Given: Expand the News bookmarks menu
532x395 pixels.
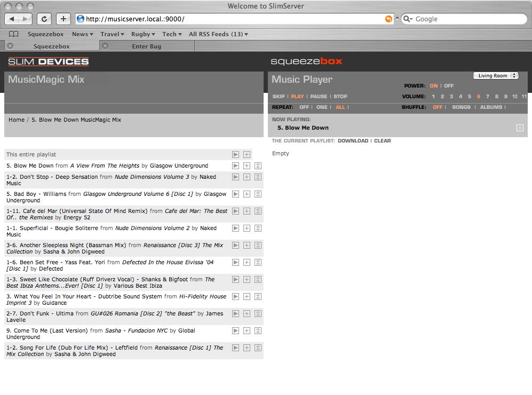Looking at the screenshot, I should (x=83, y=34).
